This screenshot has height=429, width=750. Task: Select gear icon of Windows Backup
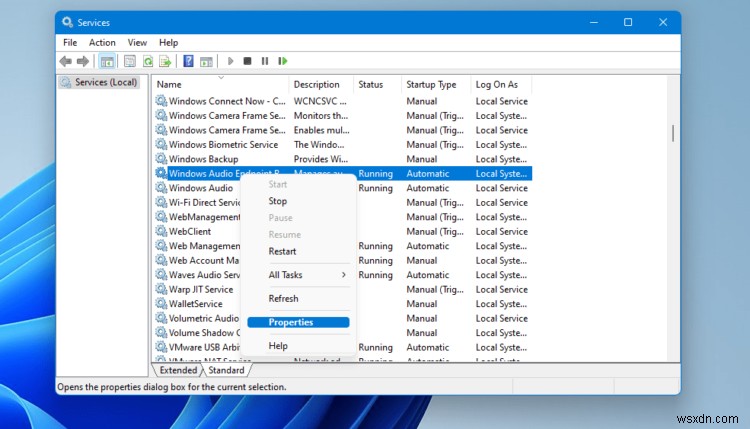(161, 159)
